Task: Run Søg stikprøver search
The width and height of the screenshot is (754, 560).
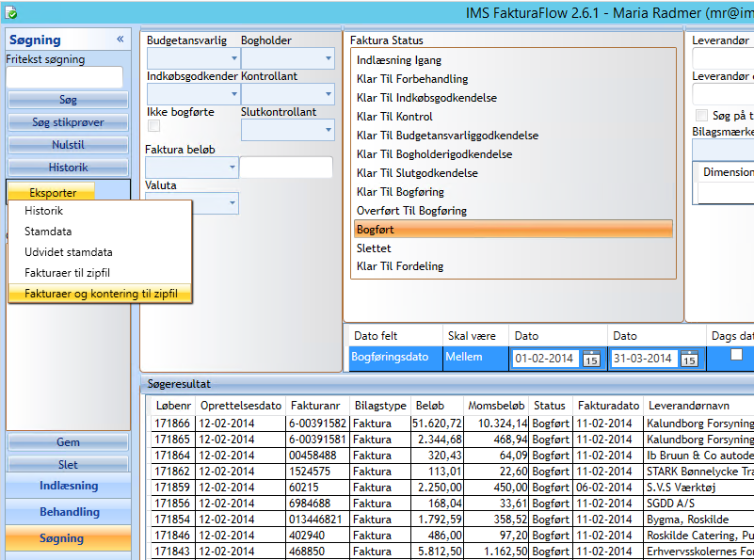Action: pos(68,122)
